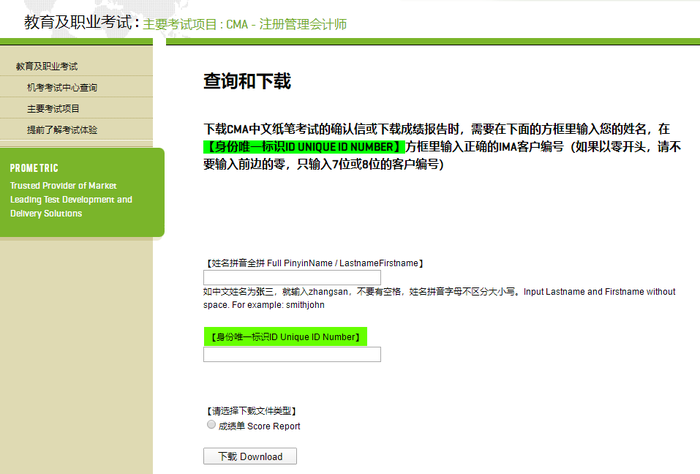Viewport: 700px width, 474px height.
Task: Click the PROMETRIC title in green box
Action: tap(36, 168)
